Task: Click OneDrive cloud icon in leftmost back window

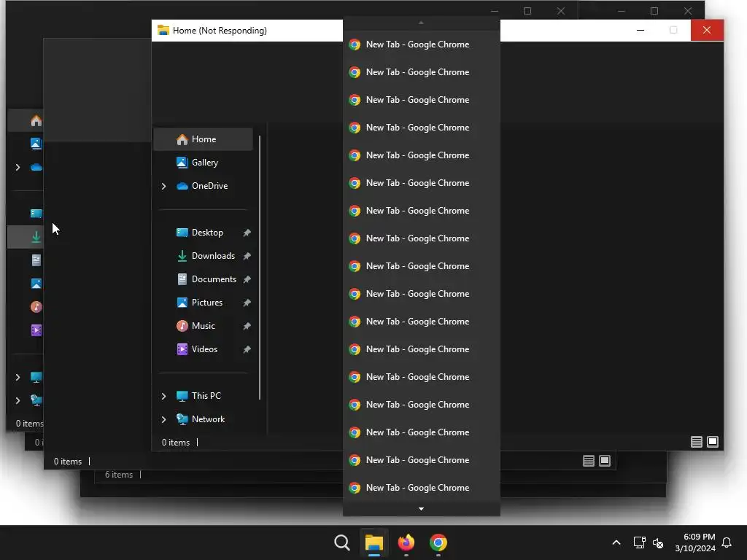Action: [36, 167]
